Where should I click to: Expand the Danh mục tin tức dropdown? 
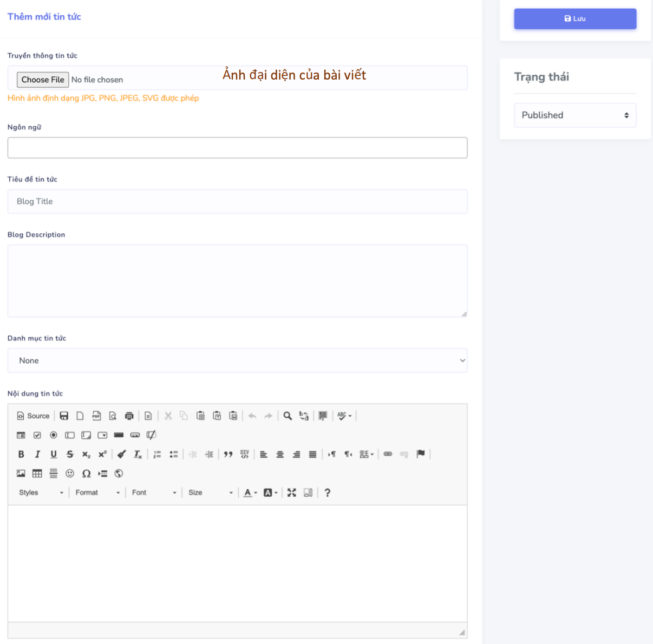[237, 360]
